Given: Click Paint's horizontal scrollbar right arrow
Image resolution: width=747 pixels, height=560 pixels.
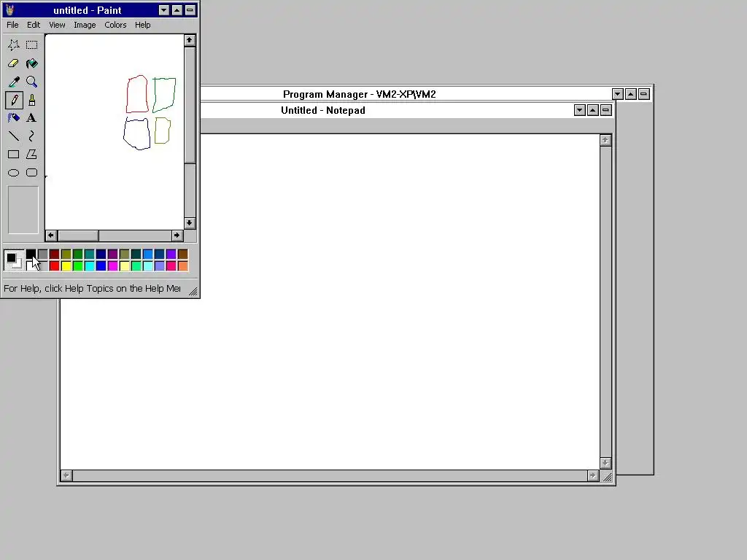Looking at the screenshot, I should pos(177,236).
